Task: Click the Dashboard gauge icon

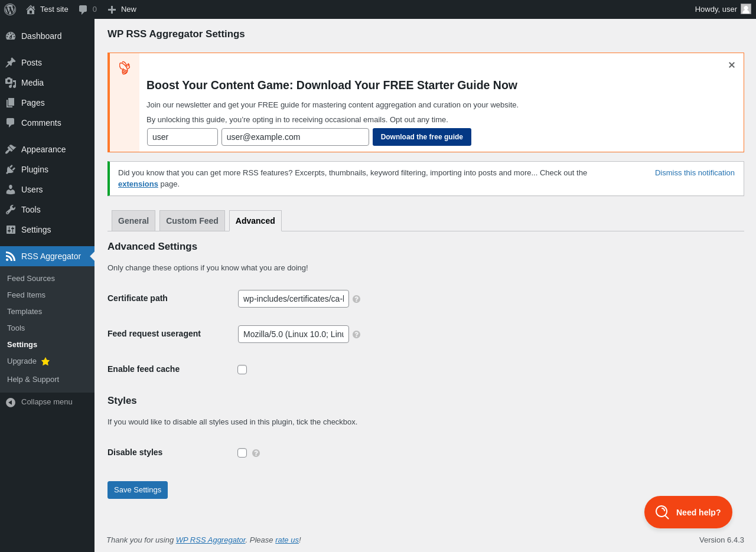Action: coord(11,36)
